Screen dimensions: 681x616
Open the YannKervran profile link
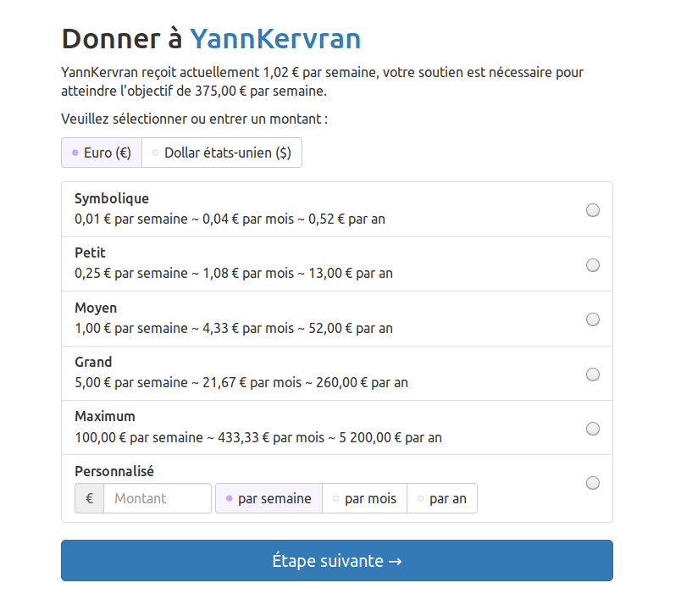[x=275, y=39]
